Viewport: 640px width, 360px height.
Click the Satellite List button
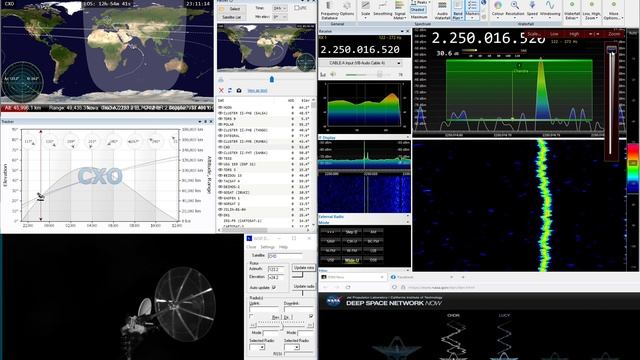coord(232,18)
